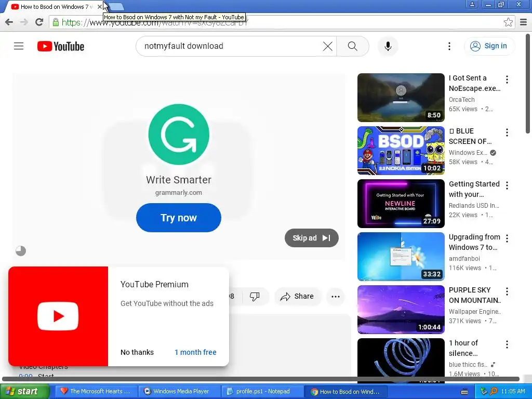Go back with browser back arrow

point(9,22)
